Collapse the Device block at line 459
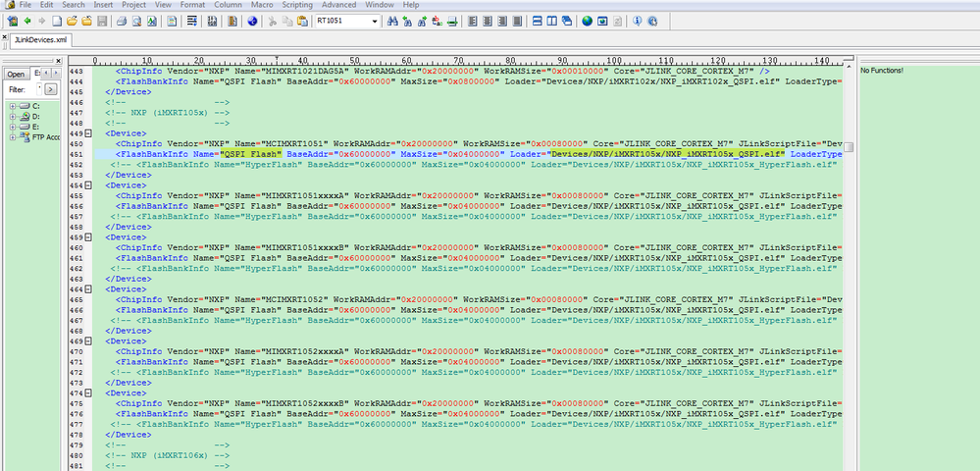The image size is (980, 471). click(x=88, y=237)
